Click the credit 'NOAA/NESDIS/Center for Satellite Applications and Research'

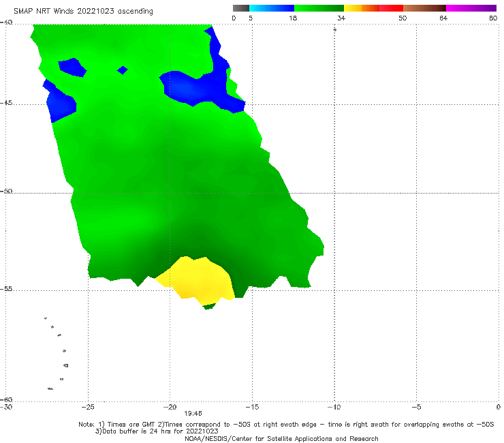click(x=281, y=438)
